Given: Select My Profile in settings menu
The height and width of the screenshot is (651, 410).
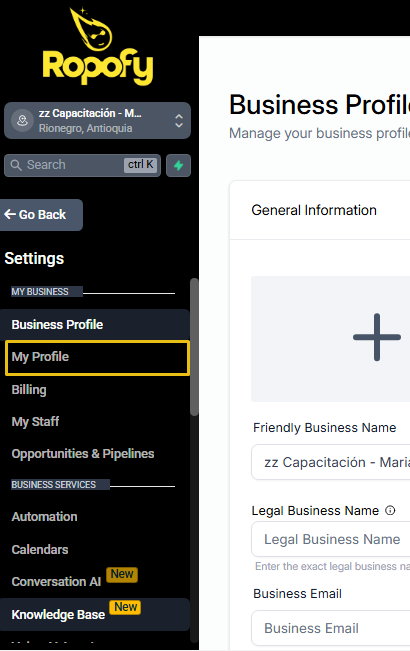Looking at the screenshot, I should 97,357.
